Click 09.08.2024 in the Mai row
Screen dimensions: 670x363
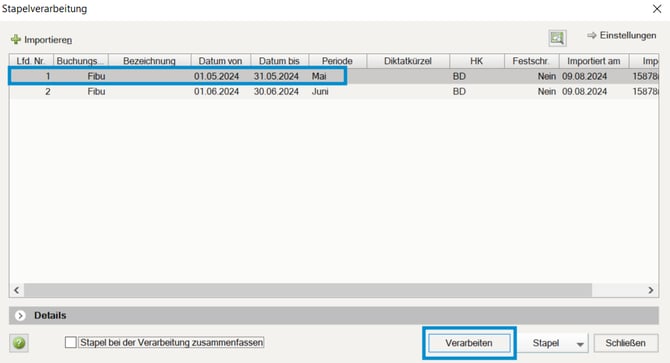tap(585, 76)
